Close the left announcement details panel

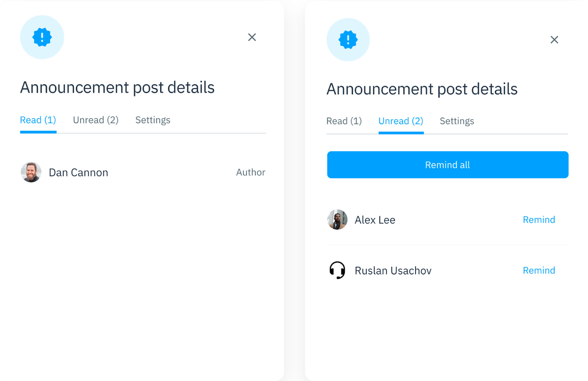252,37
